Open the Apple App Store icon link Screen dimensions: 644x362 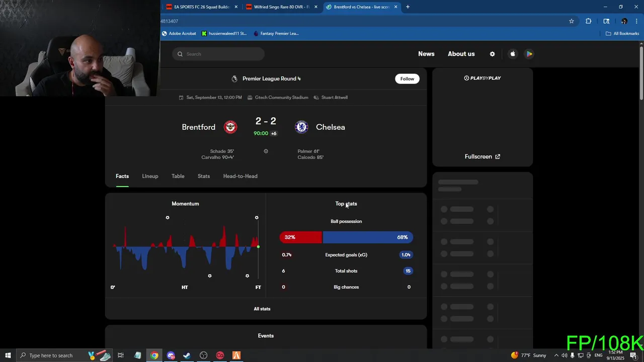point(513,54)
